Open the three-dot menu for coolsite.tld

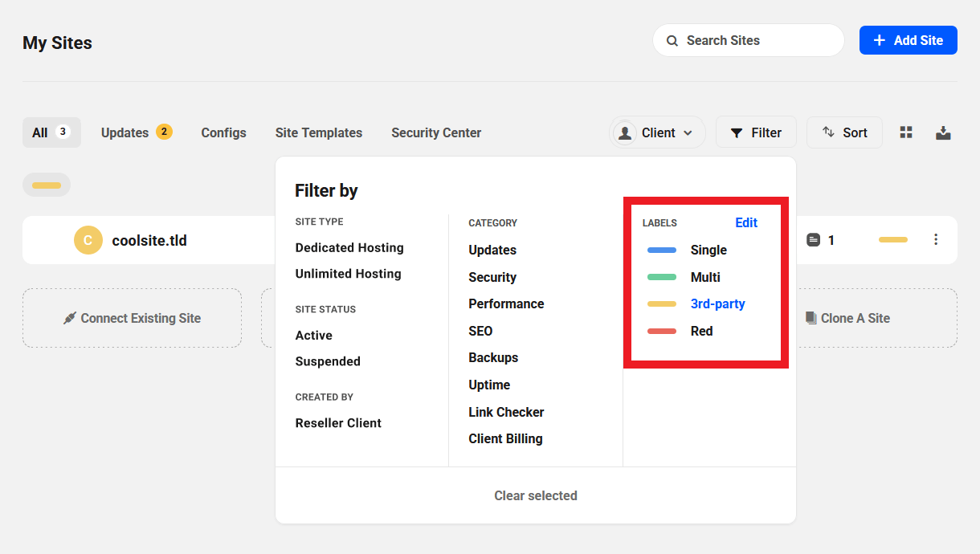(x=936, y=239)
